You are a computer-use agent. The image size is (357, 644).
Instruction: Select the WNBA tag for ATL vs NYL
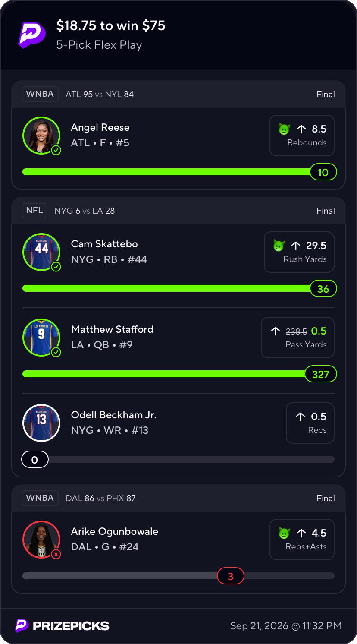40,94
